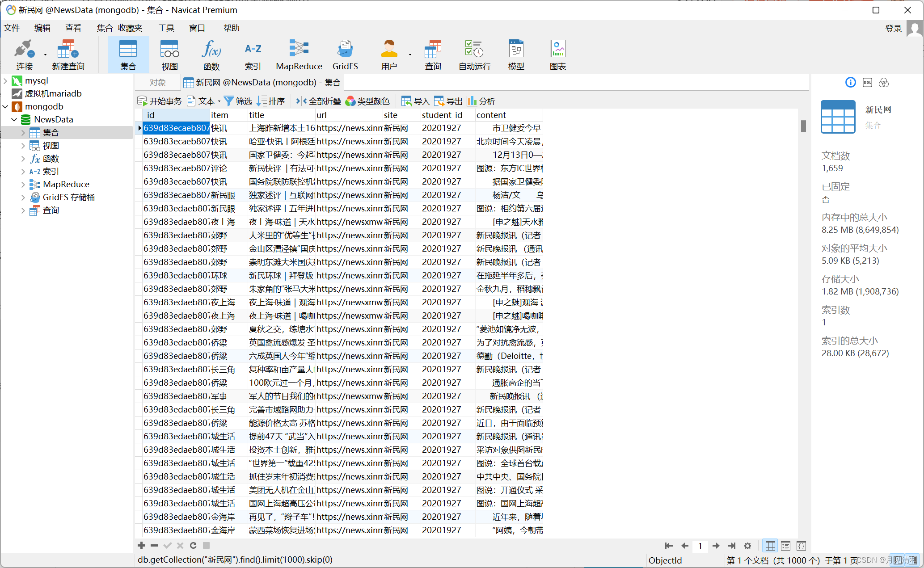Image resolution: width=924 pixels, height=568 pixels.
Task: Open the 查看 menu
Action: pos(73,28)
